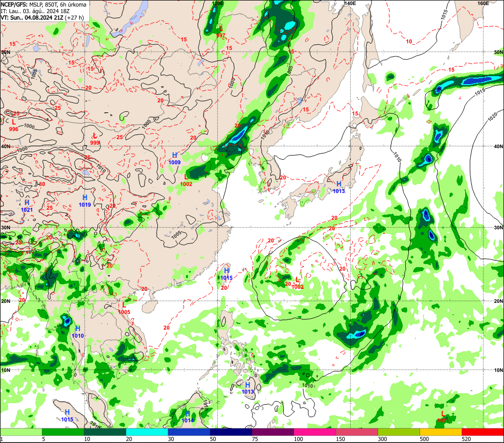Click the right-edge 30N latitude label
The image size is (504, 443).
tap(498, 228)
